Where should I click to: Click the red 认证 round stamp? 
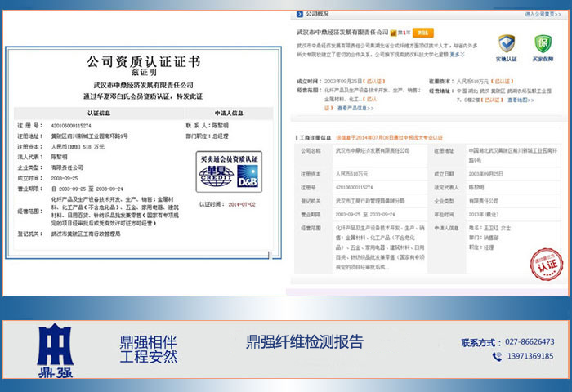pos(546,262)
